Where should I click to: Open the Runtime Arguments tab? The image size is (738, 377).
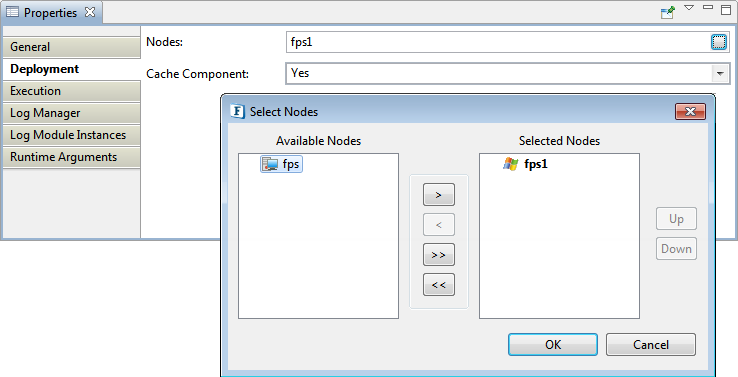coord(71,157)
